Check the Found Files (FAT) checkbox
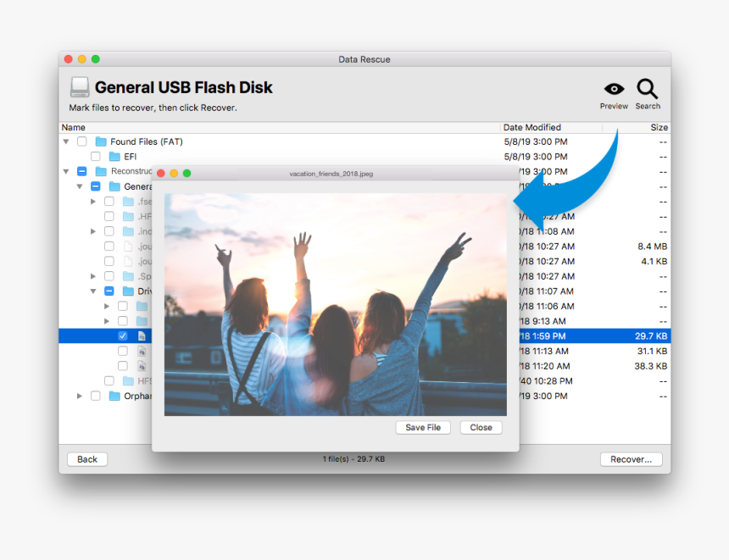This screenshot has height=560, width=729. point(82,141)
